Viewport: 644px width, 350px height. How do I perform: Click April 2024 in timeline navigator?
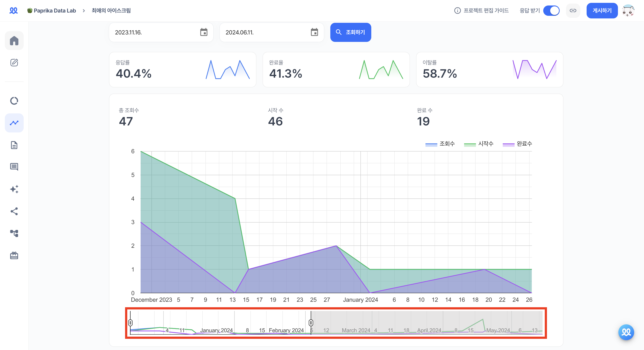pyautogui.click(x=429, y=330)
